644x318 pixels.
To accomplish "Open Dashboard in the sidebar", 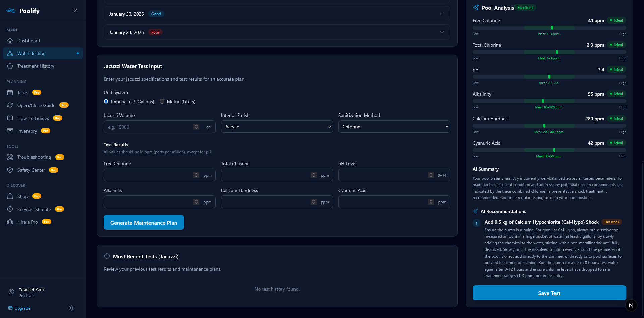I will point(43,41).
